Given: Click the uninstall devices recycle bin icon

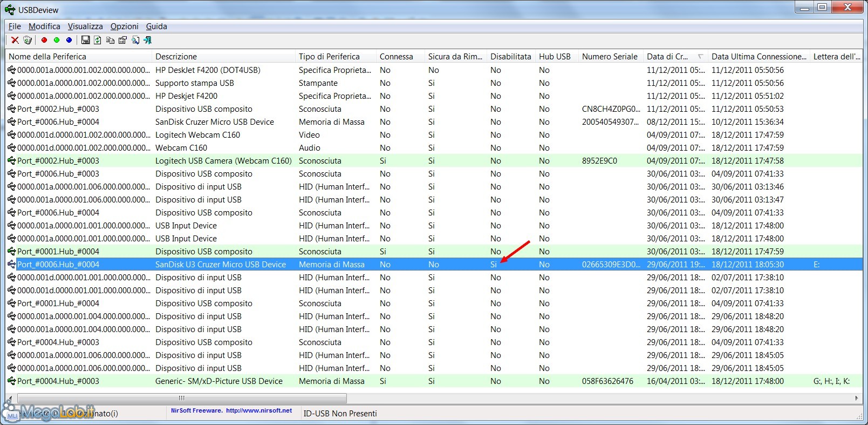Looking at the screenshot, I should tap(28, 40).
